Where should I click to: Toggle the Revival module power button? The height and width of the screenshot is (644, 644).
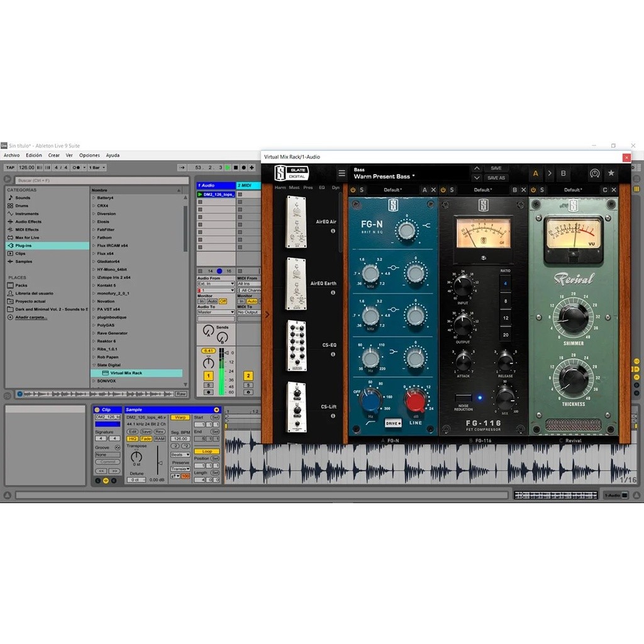(533, 190)
